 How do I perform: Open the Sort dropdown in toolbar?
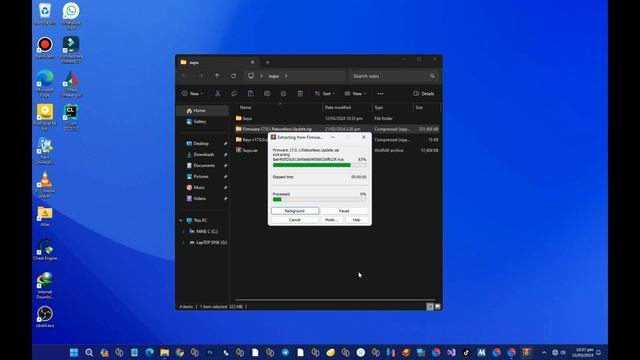324,93
